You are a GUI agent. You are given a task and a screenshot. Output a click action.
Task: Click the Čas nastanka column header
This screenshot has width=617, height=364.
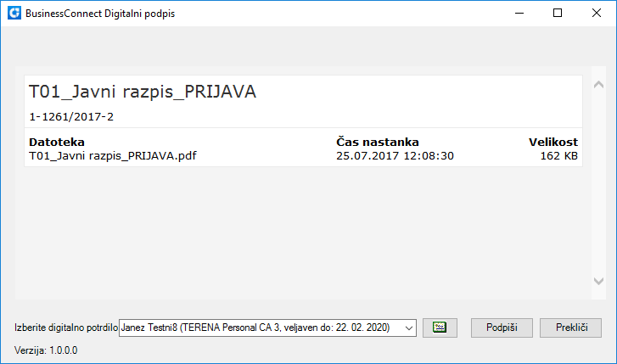click(x=378, y=142)
